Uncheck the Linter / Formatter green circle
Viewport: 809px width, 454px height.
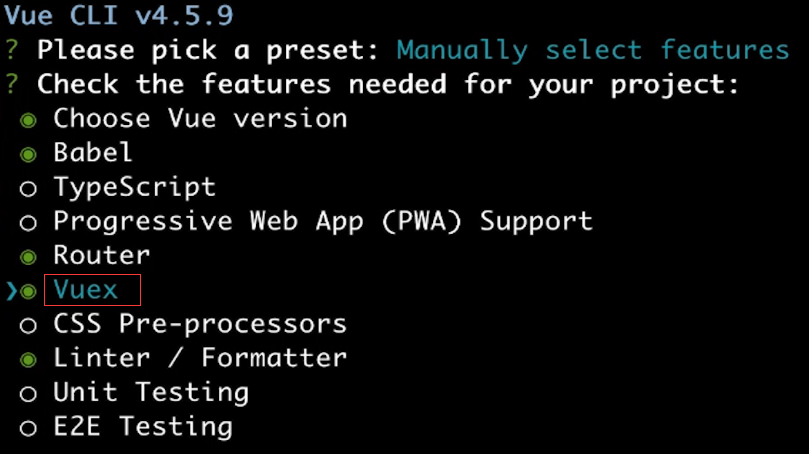point(28,360)
